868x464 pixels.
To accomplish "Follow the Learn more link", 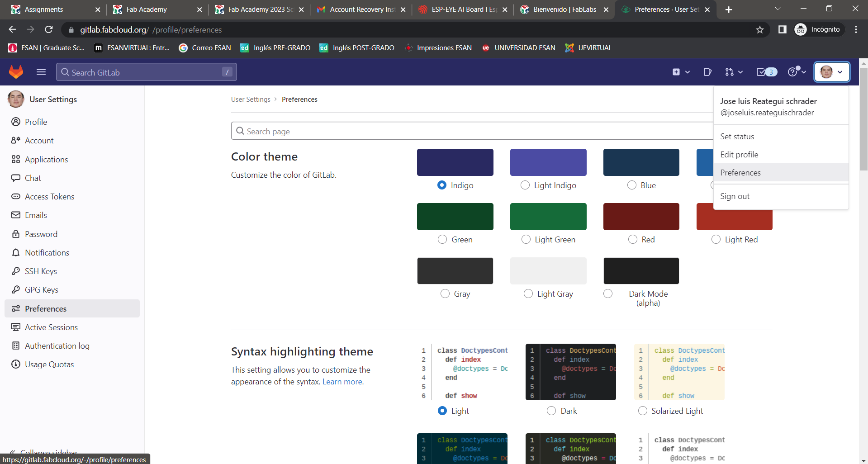I will [342, 382].
